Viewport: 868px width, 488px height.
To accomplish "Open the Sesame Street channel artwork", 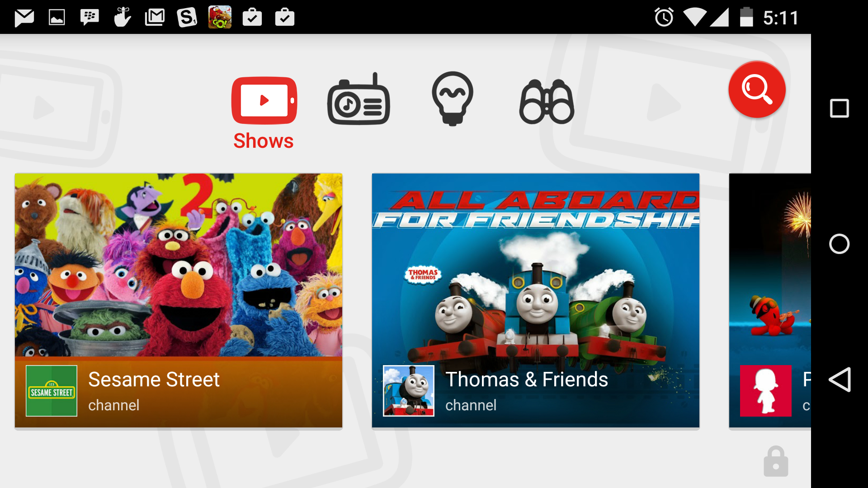I will tap(179, 265).
